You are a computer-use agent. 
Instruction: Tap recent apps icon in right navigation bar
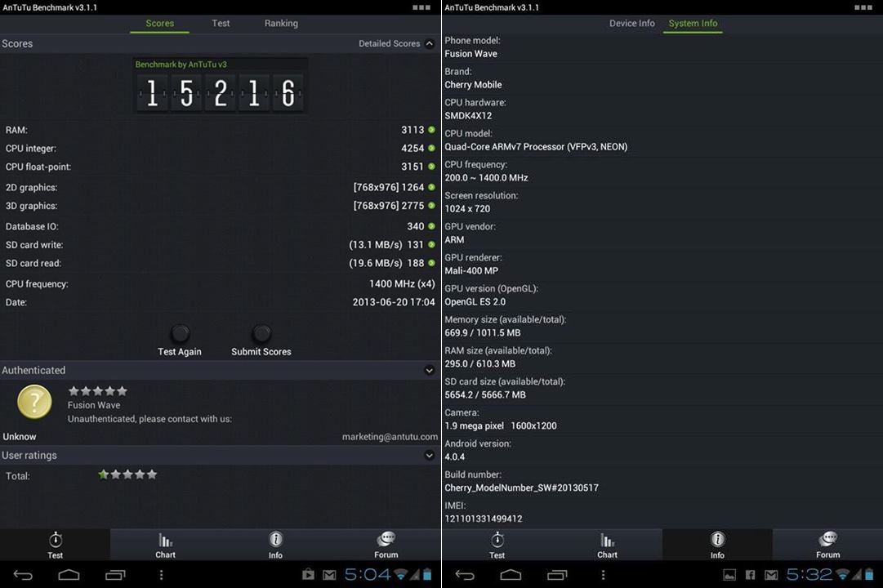click(x=558, y=574)
